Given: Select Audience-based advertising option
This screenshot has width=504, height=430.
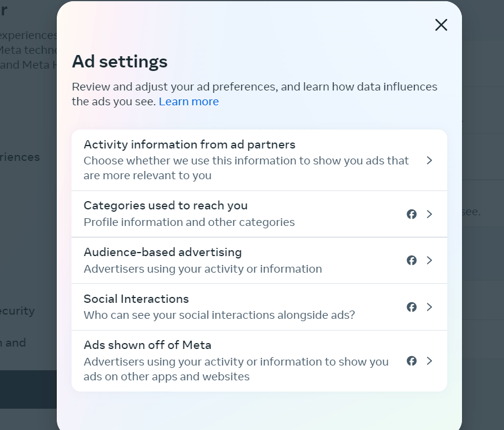Looking at the screenshot, I should click(163, 253).
